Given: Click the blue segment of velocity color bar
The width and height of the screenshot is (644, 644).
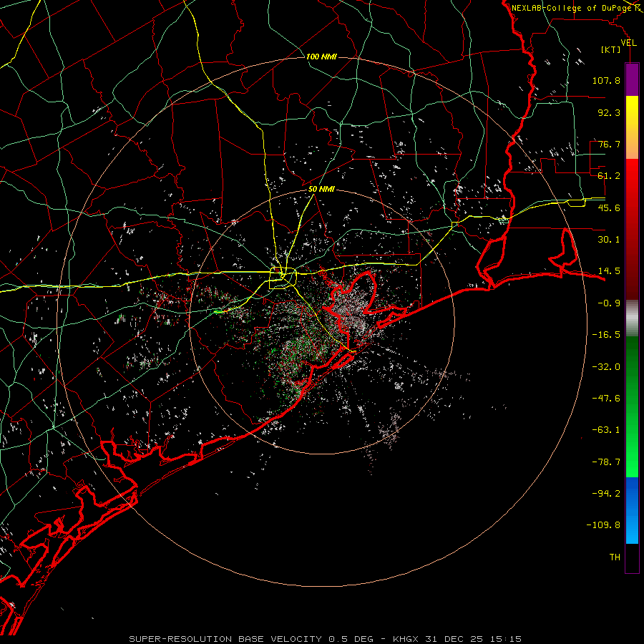Looking at the screenshot, I should (632, 510).
